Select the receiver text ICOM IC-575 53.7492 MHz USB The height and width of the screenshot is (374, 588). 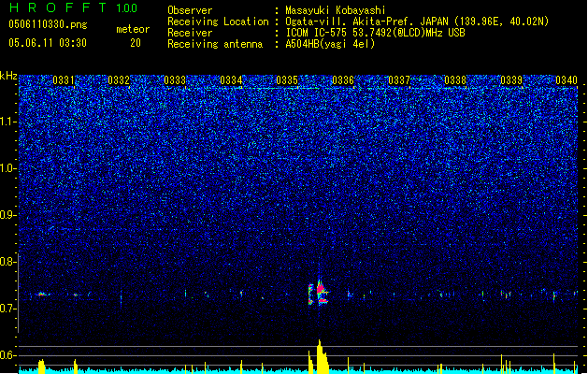(376, 33)
